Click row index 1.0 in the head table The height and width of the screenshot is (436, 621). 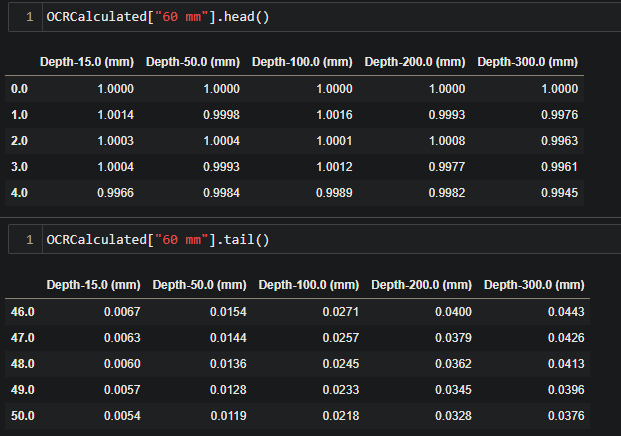pyautogui.click(x=19, y=115)
